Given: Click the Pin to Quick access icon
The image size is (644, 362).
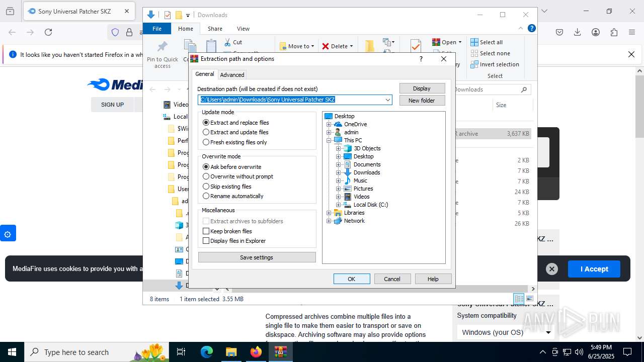Looking at the screenshot, I should point(163,47).
